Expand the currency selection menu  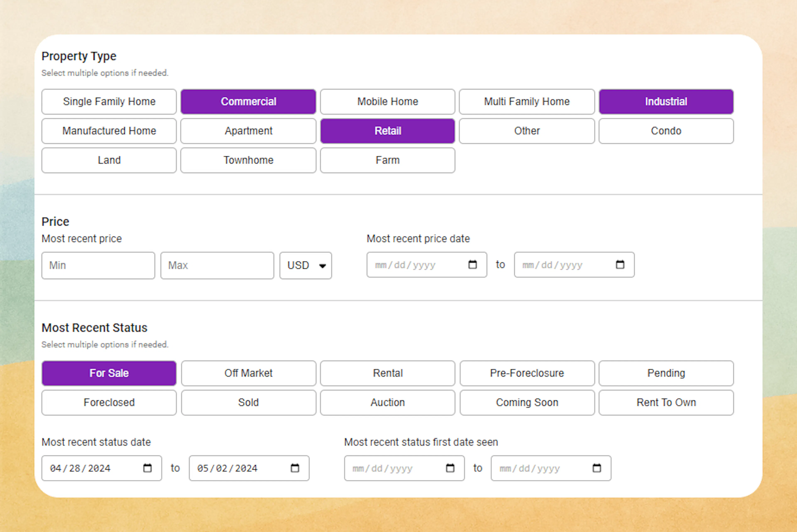[305, 266]
